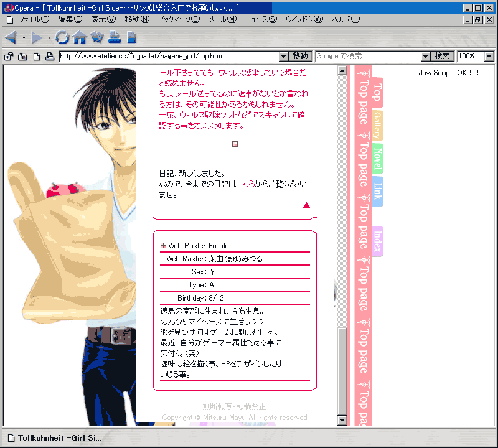
Task: Open the 移動(N) menu
Action: pyautogui.click(x=137, y=19)
